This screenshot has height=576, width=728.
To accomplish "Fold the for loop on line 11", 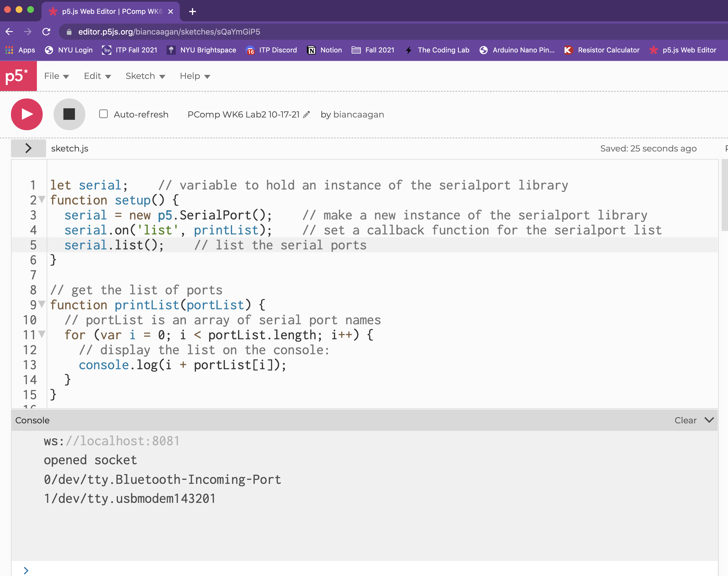I will 42,334.
